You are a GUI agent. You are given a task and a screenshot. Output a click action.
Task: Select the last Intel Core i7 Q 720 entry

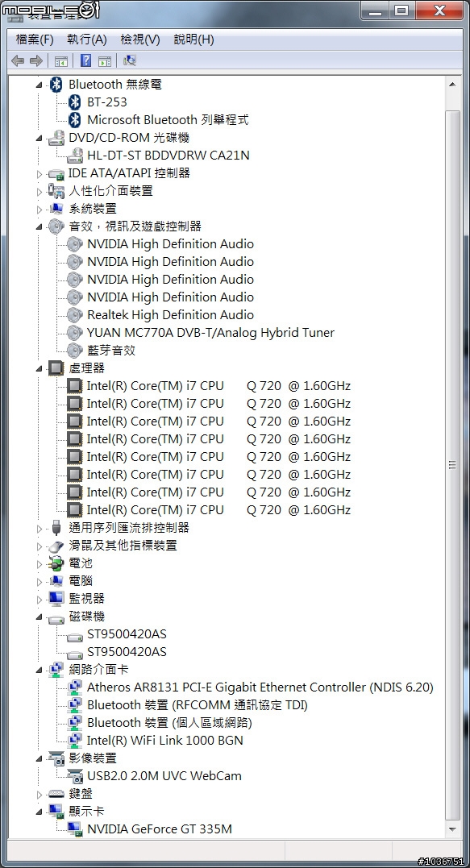pyautogui.click(x=218, y=510)
